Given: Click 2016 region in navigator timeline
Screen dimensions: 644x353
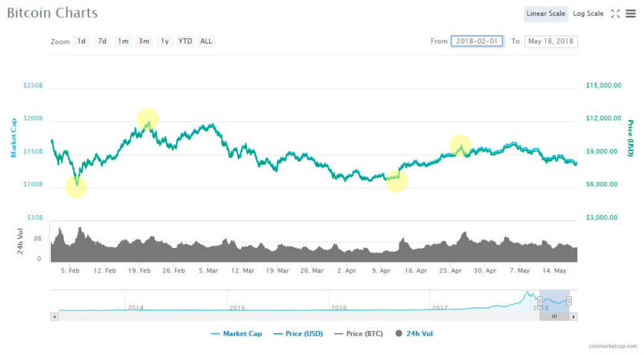Looking at the screenshot, I should [339, 308].
